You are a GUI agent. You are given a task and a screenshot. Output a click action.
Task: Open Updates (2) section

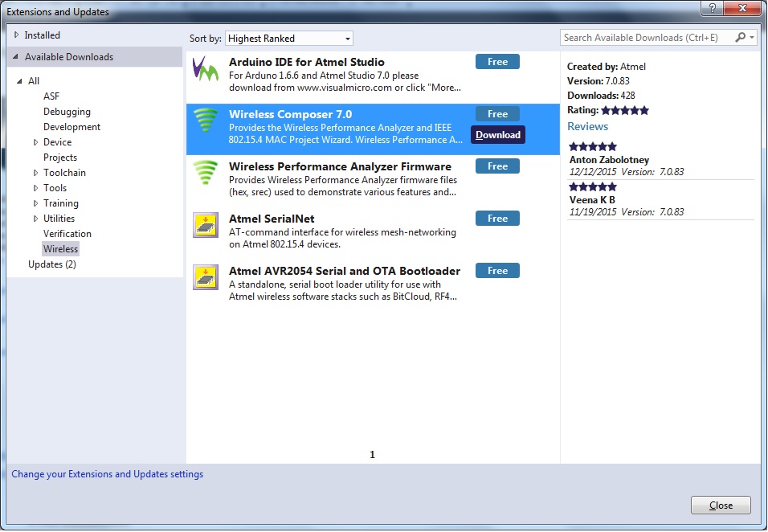coord(52,264)
